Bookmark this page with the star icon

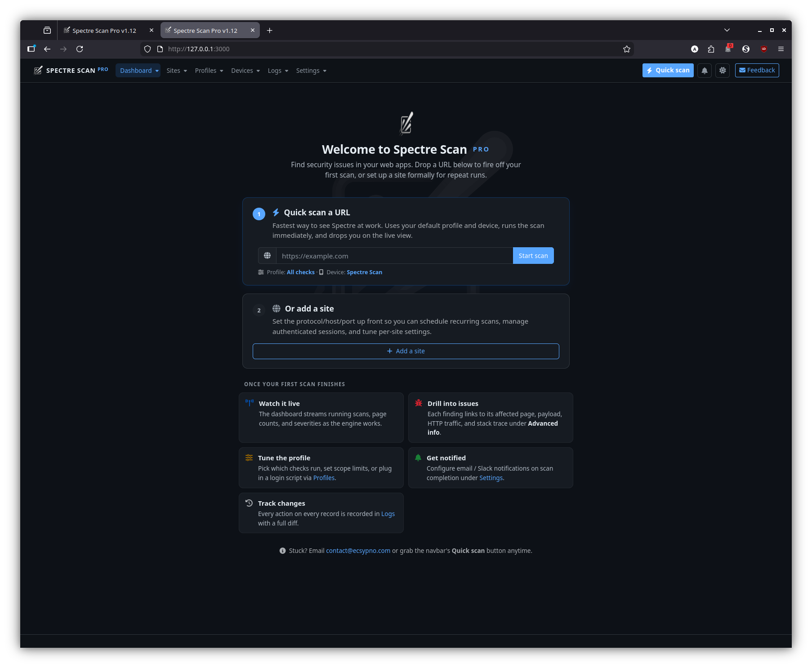[x=627, y=49]
